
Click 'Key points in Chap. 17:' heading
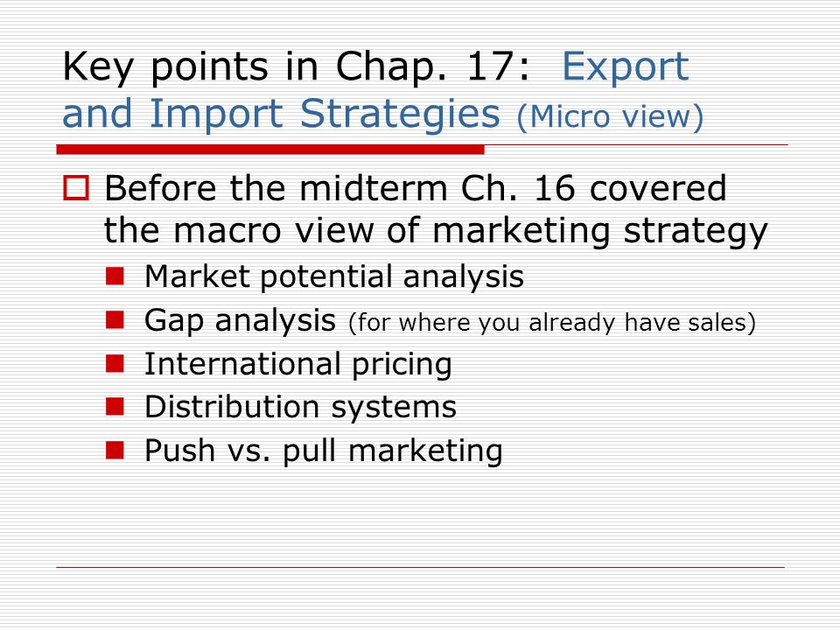pos(297,67)
